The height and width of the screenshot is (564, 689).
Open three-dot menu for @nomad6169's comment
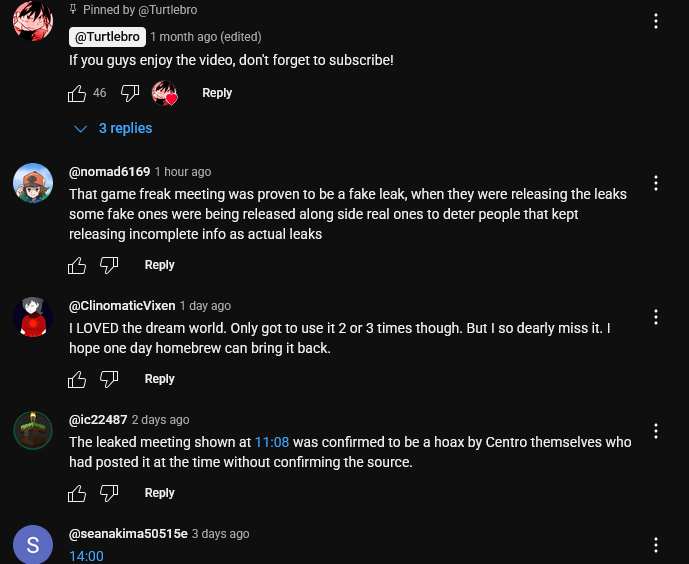click(656, 183)
